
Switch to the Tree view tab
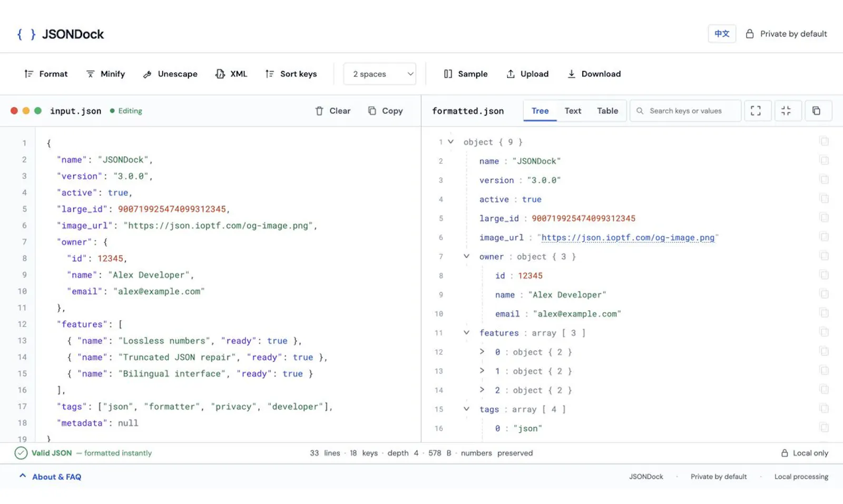(x=540, y=111)
